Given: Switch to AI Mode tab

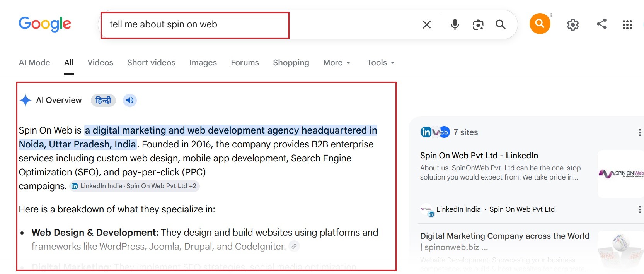Looking at the screenshot, I should pyautogui.click(x=34, y=63).
